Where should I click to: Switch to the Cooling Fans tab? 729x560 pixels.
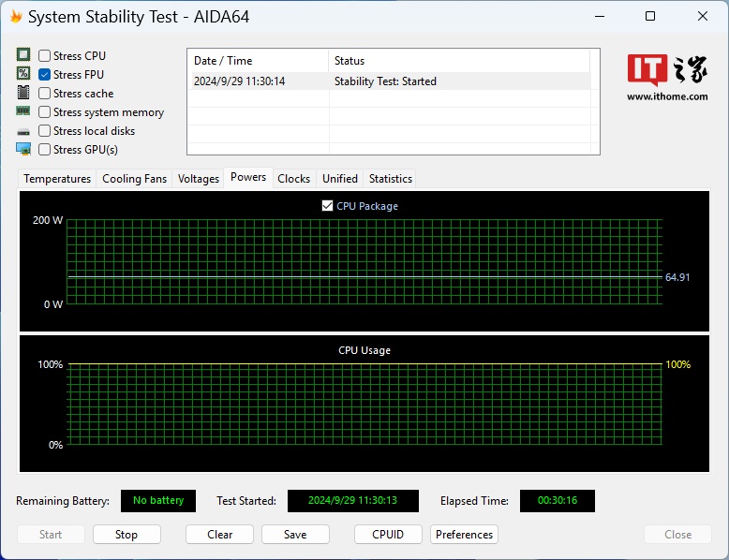click(134, 179)
